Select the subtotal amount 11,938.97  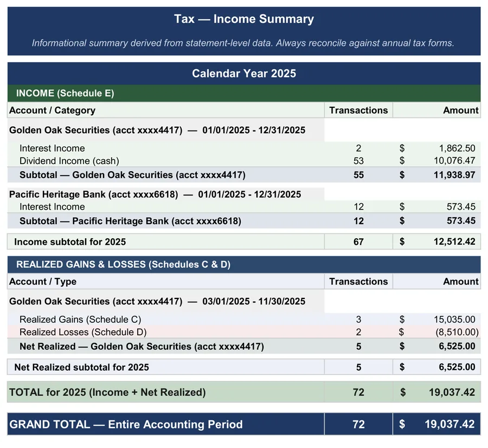click(x=455, y=175)
